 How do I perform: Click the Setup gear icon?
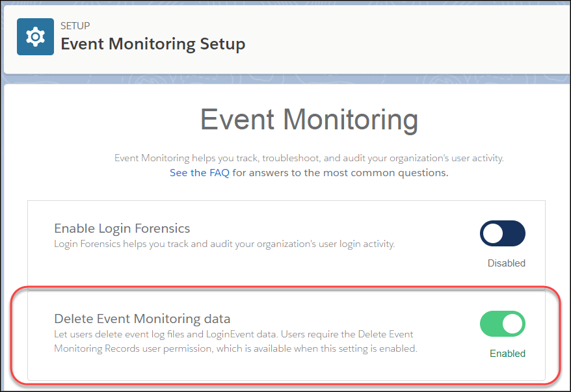coord(35,37)
